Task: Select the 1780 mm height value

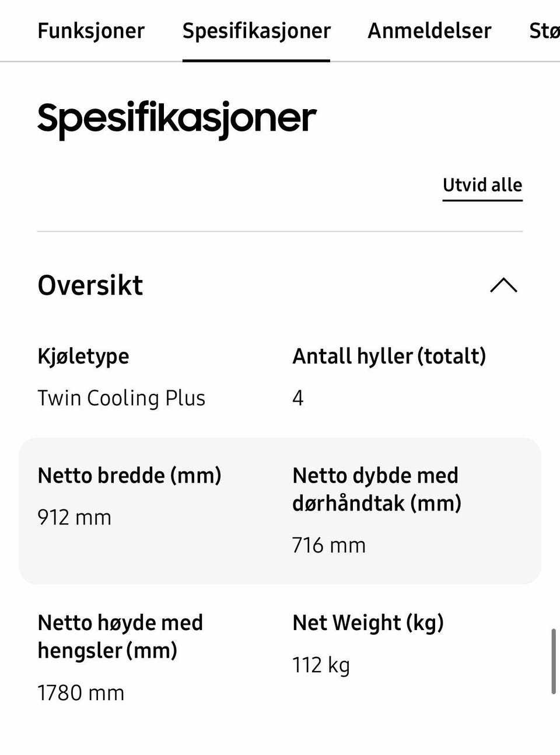Action: [81, 693]
